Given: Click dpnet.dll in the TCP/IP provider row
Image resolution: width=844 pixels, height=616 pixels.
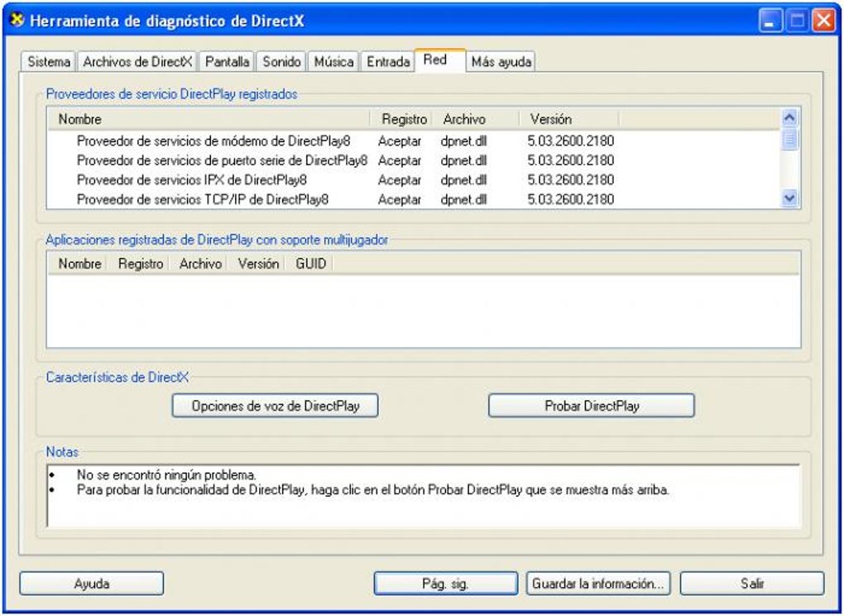Looking at the screenshot, I should pyautogui.click(x=463, y=199).
